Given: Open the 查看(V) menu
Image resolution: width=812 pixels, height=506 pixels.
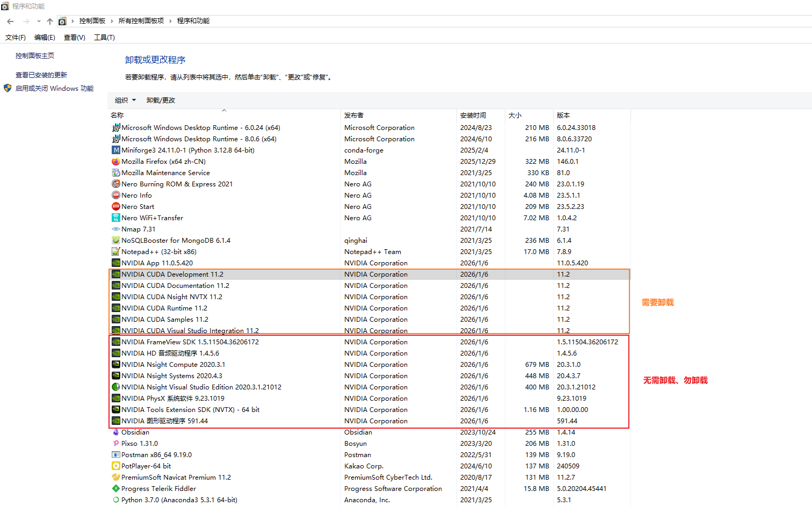Looking at the screenshot, I should point(75,38).
